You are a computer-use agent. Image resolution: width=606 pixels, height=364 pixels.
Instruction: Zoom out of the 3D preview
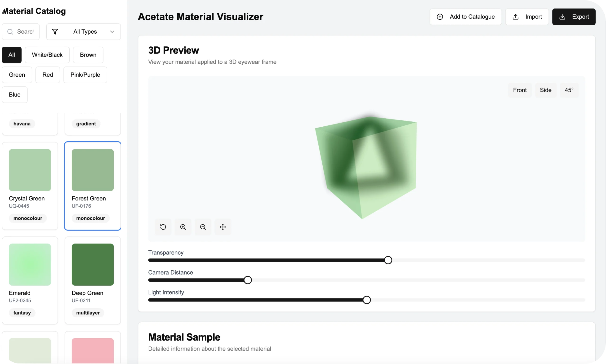click(203, 227)
